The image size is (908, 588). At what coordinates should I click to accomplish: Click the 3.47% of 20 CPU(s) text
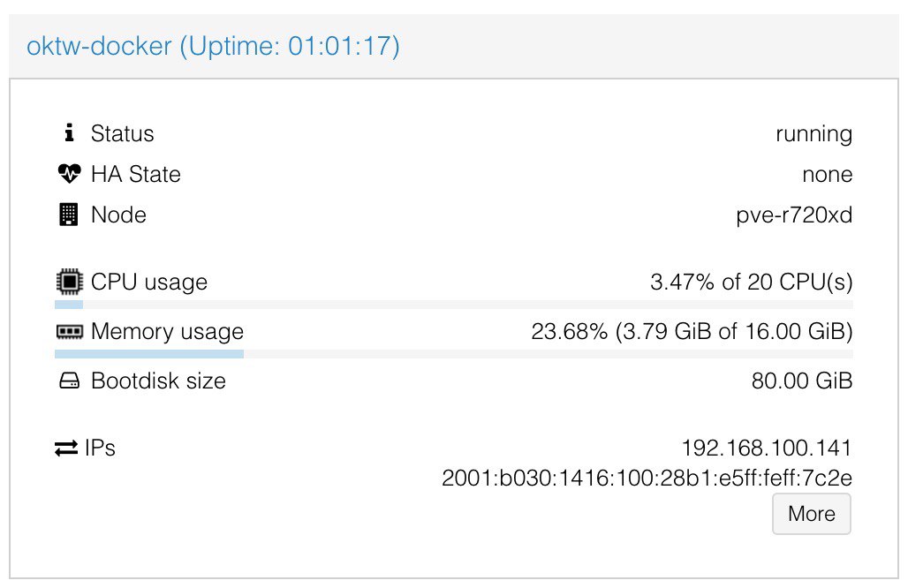[751, 282]
